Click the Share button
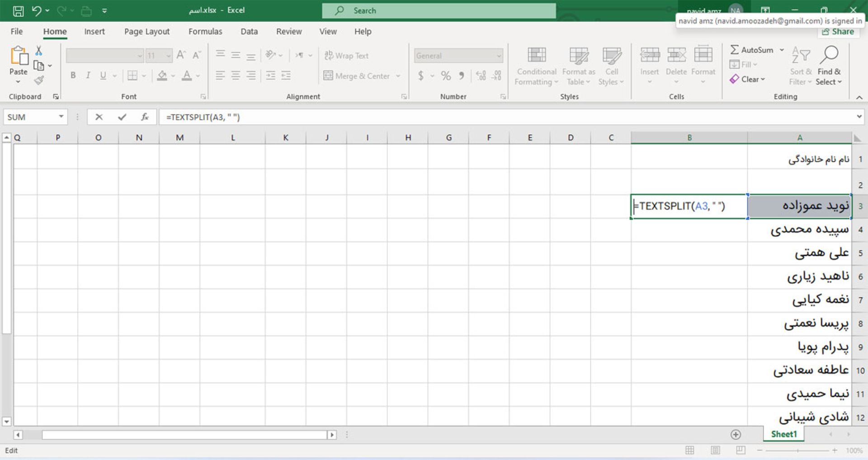This screenshot has width=868, height=460. click(838, 32)
